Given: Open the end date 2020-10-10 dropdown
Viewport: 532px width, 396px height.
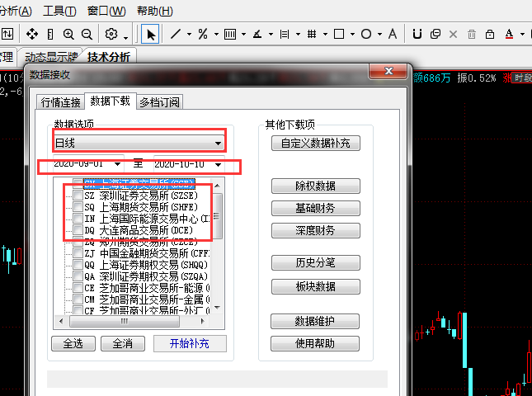Looking at the screenshot, I should (x=218, y=164).
